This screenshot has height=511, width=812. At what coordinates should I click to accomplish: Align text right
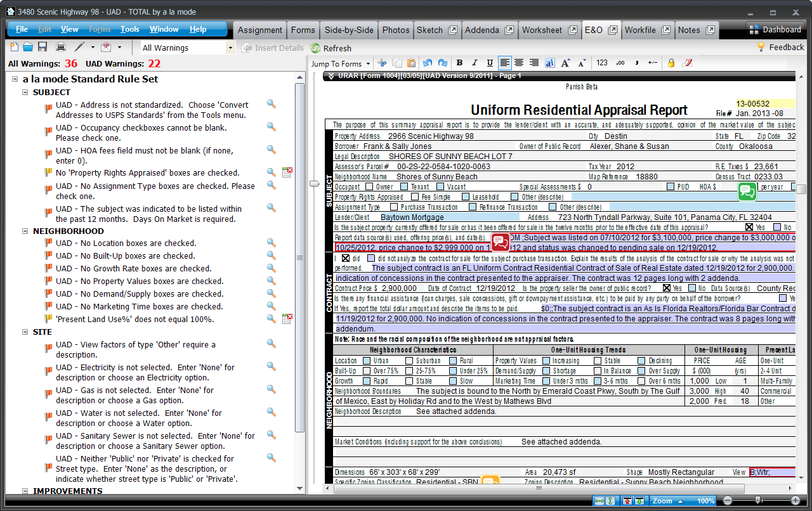point(534,63)
